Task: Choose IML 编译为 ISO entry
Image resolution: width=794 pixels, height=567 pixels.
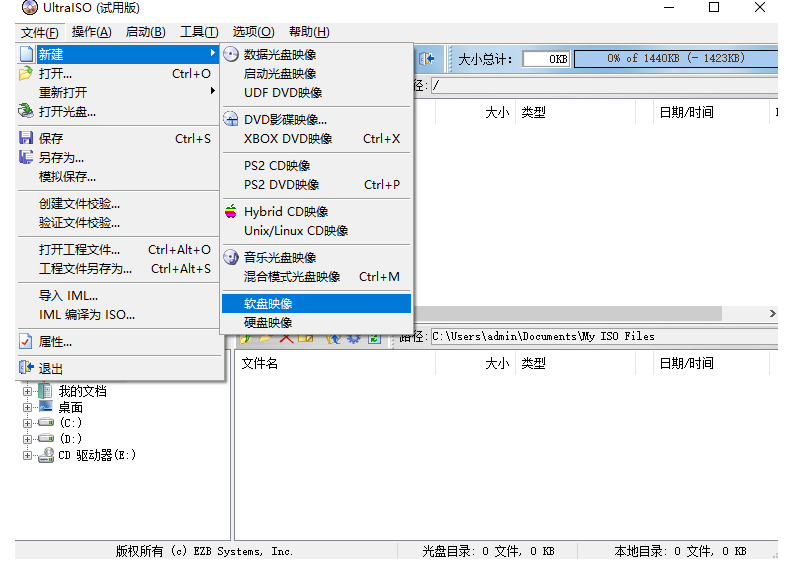Action: click(118, 315)
